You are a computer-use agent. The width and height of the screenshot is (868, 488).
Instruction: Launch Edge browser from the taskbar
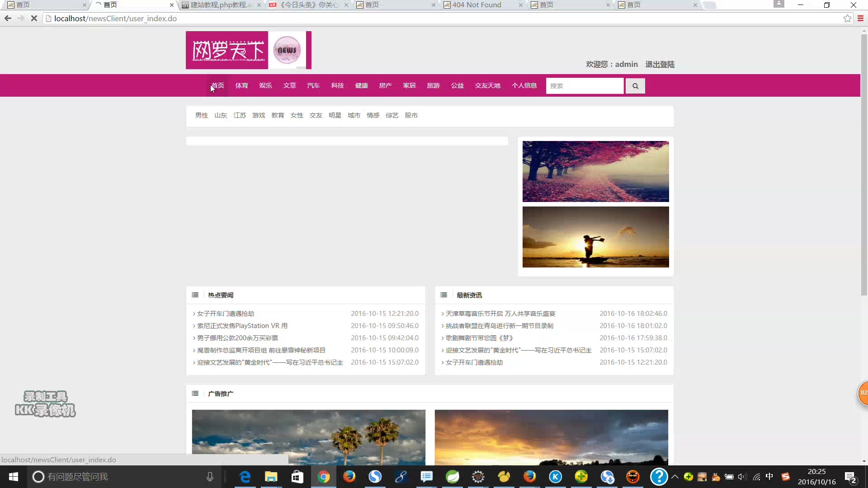click(x=245, y=477)
